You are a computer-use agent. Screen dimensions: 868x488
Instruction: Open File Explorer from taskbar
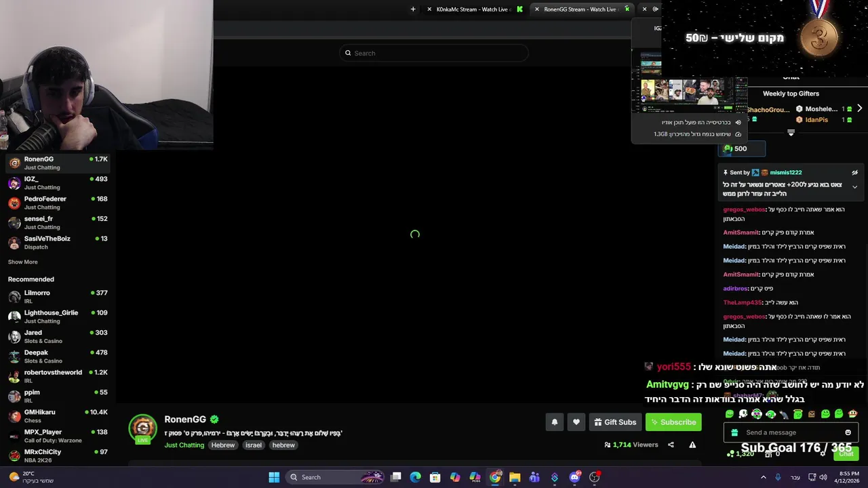[x=515, y=477]
